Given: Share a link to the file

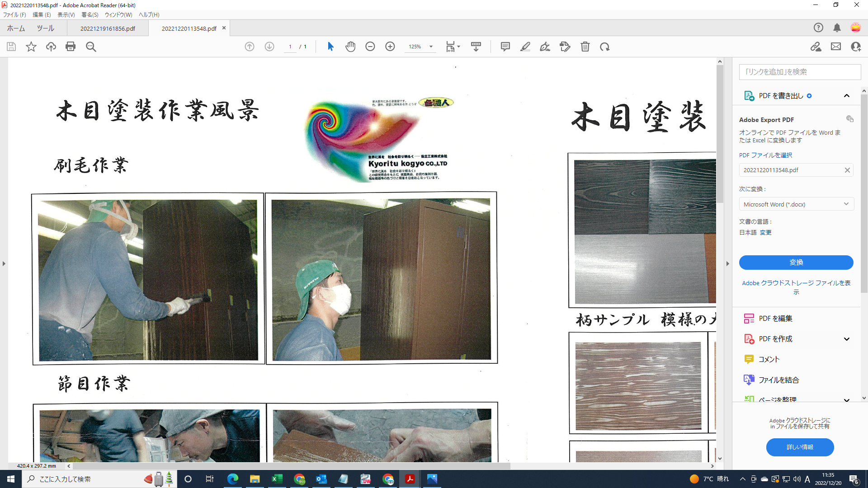Looking at the screenshot, I should (x=816, y=47).
